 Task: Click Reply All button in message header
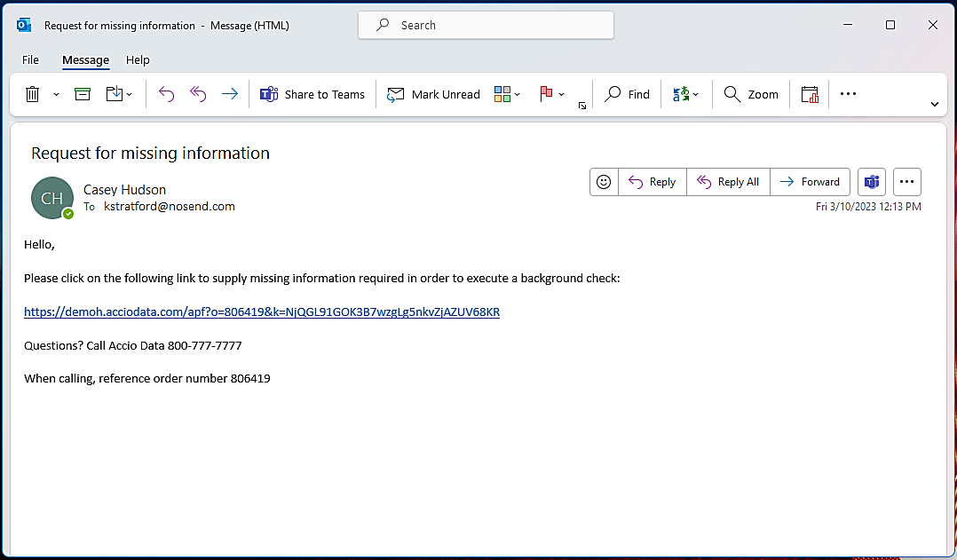coord(728,182)
